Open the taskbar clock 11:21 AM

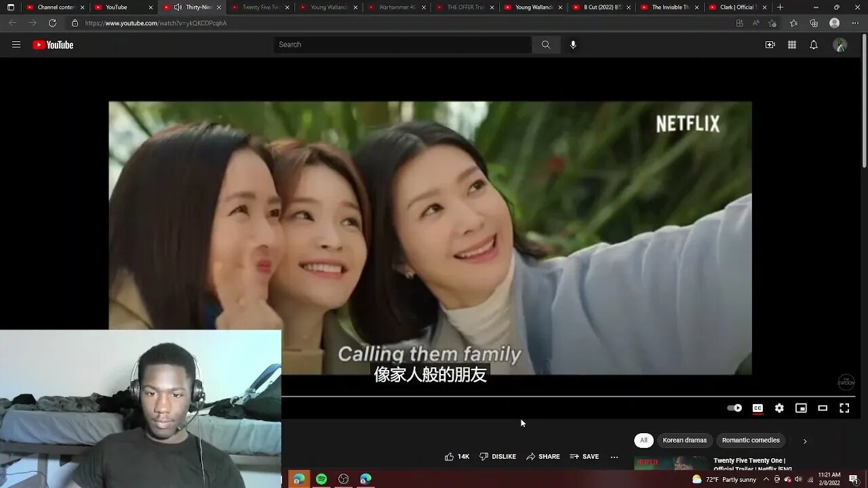pyautogui.click(x=829, y=479)
